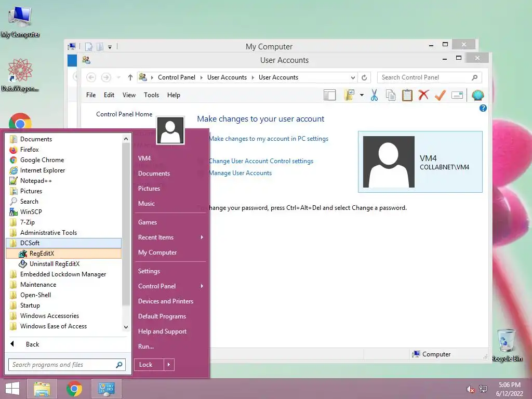Image resolution: width=532 pixels, height=399 pixels.
Task: Open the Edit menu
Action: pos(109,96)
